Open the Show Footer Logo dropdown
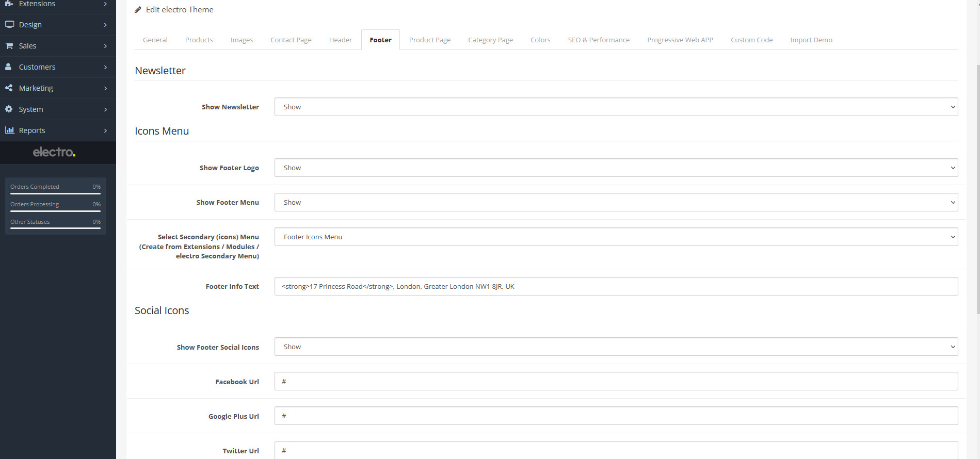The width and height of the screenshot is (980, 459). pyautogui.click(x=616, y=168)
